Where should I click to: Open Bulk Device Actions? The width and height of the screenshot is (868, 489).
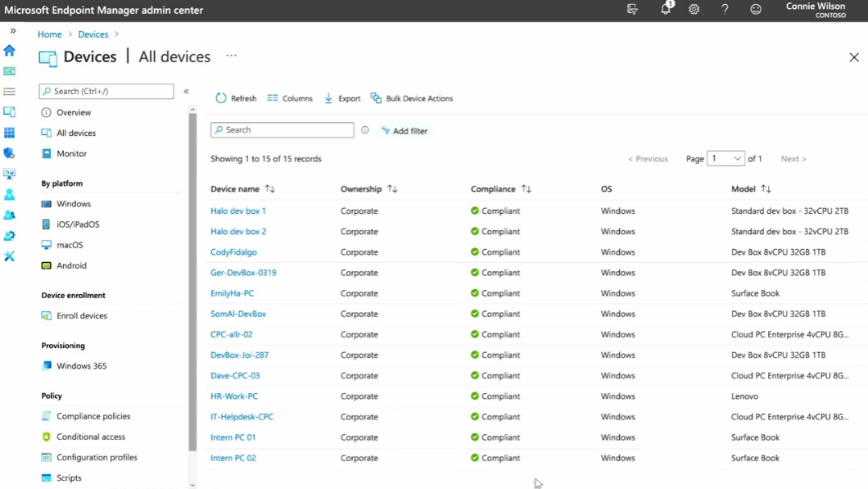click(x=411, y=98)
